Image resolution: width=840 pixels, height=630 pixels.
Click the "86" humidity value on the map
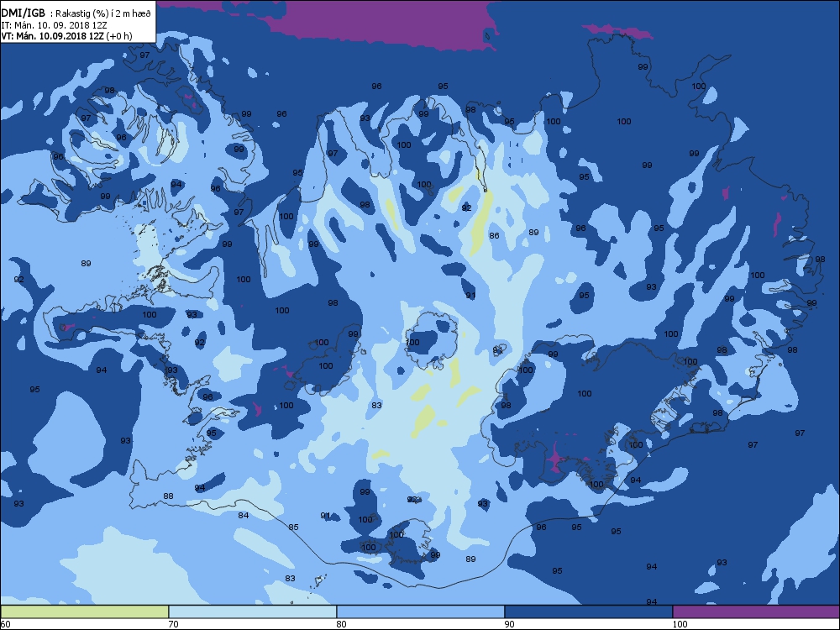tap(494, 235)
